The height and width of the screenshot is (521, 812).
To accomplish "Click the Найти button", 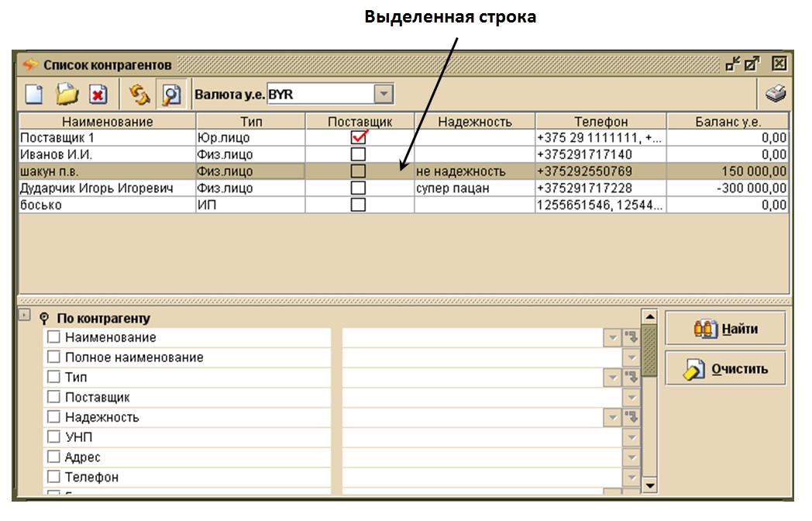I will pyautogui.click(x=725, y=328).
